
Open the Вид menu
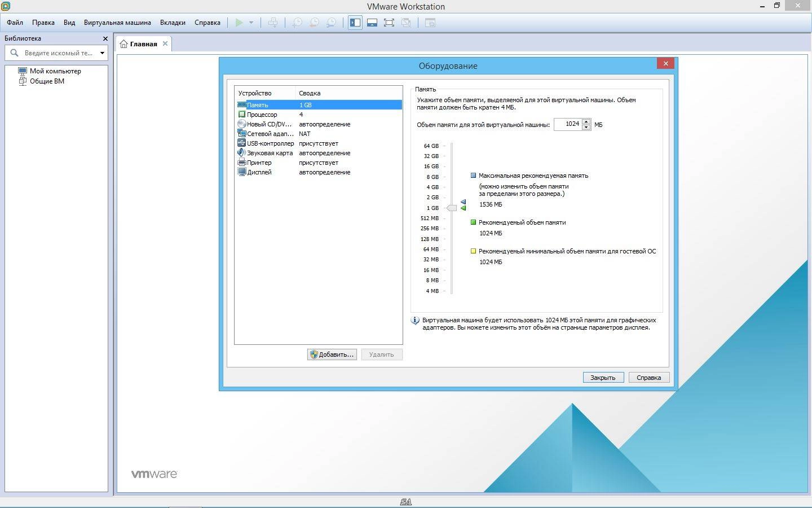(x=69, y=23)
